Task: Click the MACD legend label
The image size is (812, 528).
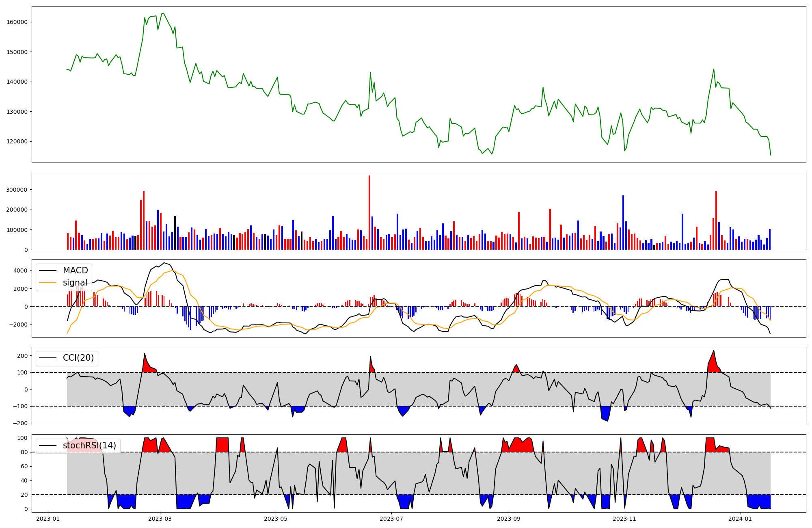Action: click(x=75, y=270)
